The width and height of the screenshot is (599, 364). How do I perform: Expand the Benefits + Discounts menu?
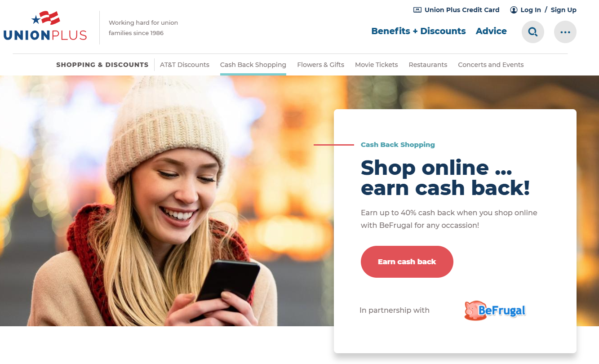click(x=418, y=31)
